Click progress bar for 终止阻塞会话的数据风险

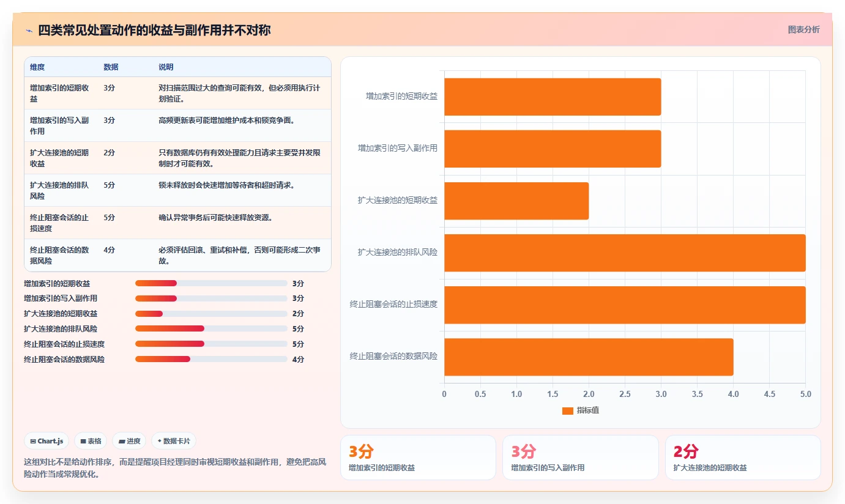pyautogui.click(x=211, y=359)
